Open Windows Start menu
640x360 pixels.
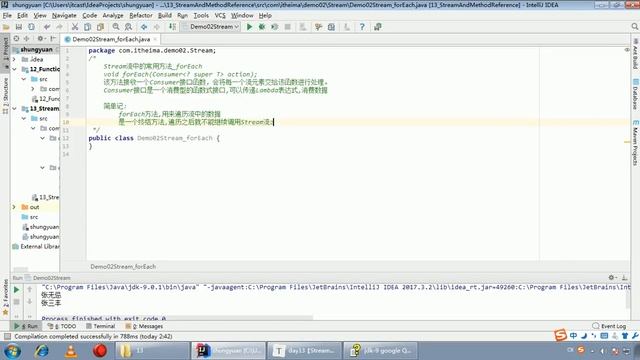tap(13, 351)
